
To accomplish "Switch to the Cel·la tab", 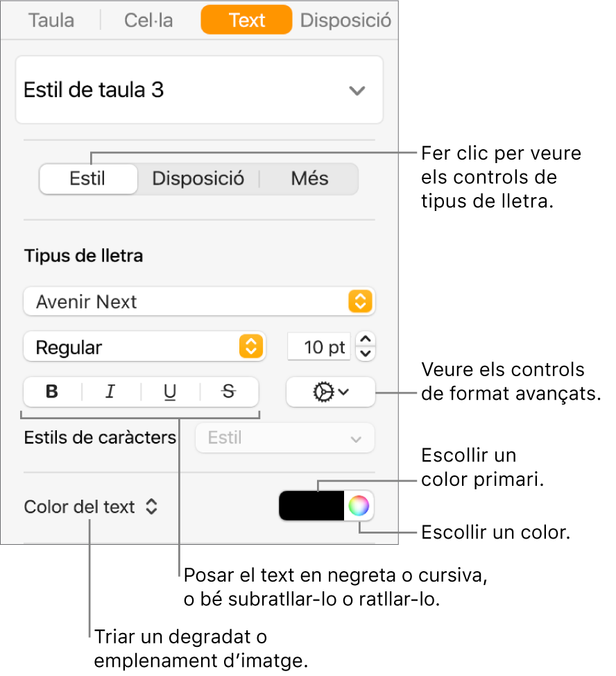I will coord(148,20).
